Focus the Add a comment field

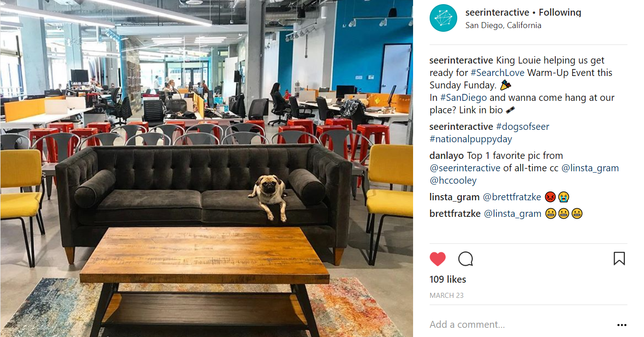[x=520, y=325]
